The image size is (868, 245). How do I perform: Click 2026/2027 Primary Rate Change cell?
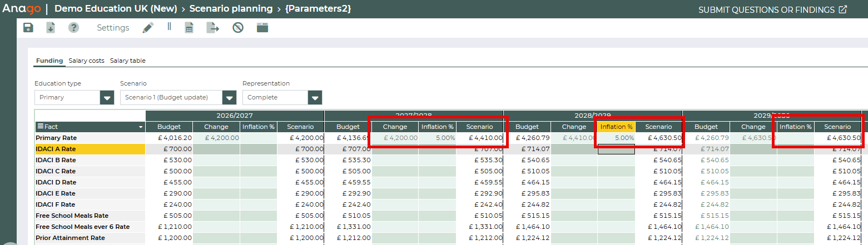(216, 138)
